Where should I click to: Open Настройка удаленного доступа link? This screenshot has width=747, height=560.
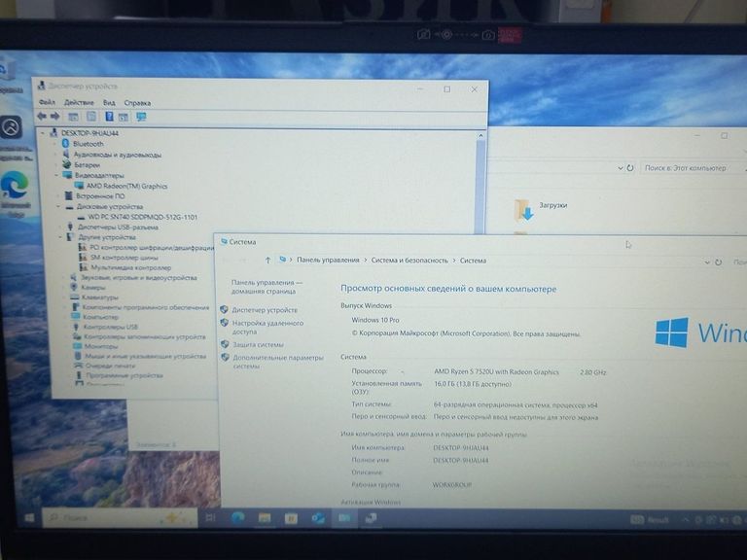click(x=267, y=327)
